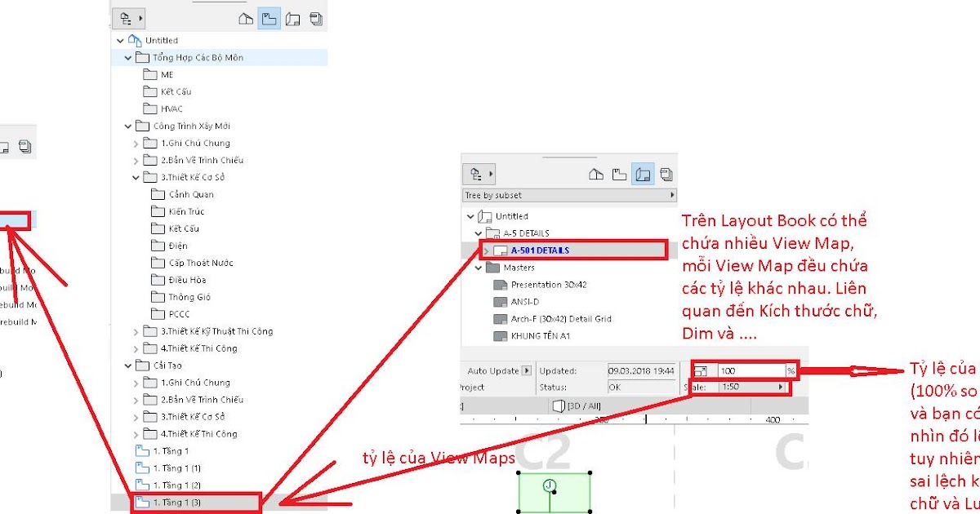The width and height of the screenshot is (980, 514).
Task: Collapse the Tổng Hợp Các Bộ Môn folder
Action: (128, 57)
